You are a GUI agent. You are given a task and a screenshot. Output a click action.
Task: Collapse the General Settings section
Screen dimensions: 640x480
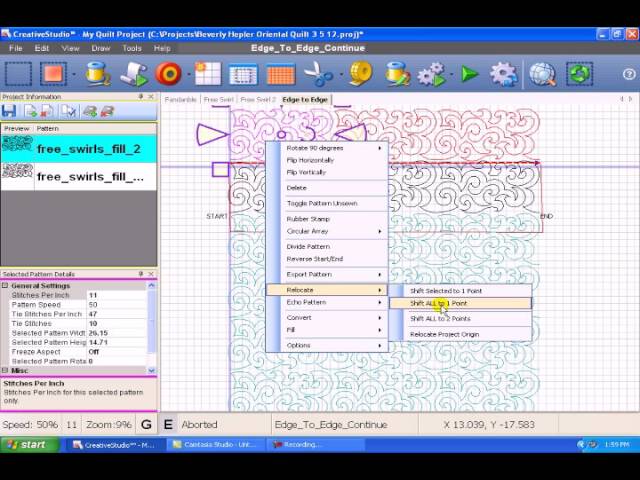[x=5, y=286]
